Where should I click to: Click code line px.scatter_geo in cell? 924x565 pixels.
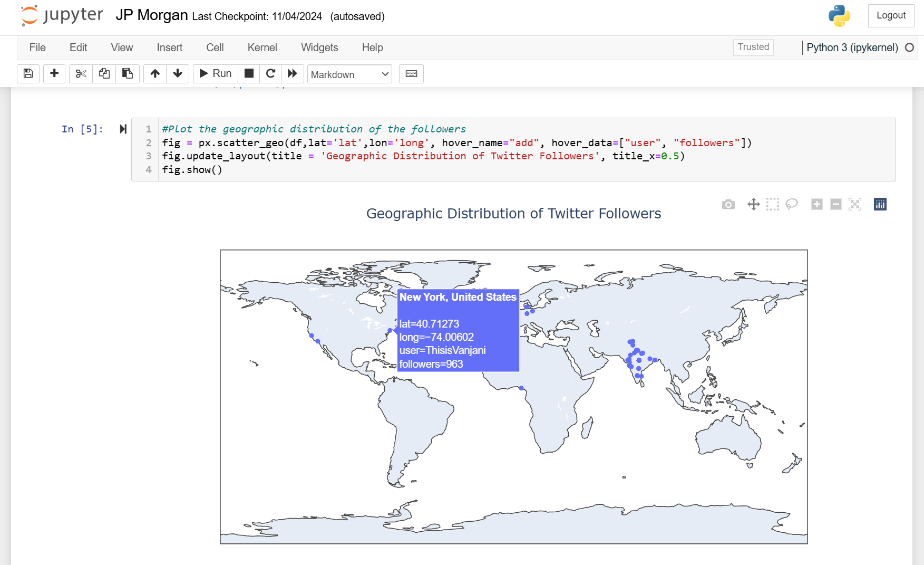tap(457, 143)
